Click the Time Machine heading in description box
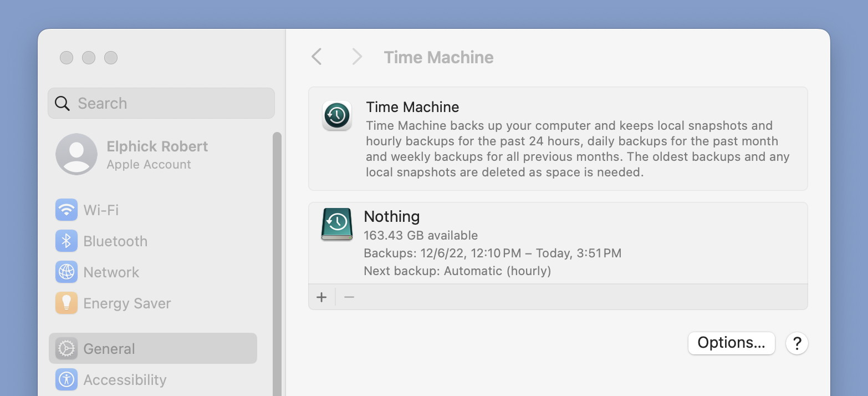 (412, 107)
